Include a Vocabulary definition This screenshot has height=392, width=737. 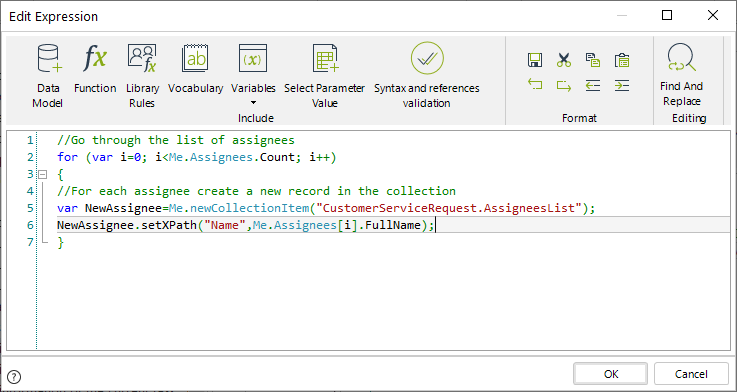[x=196, y=68]
